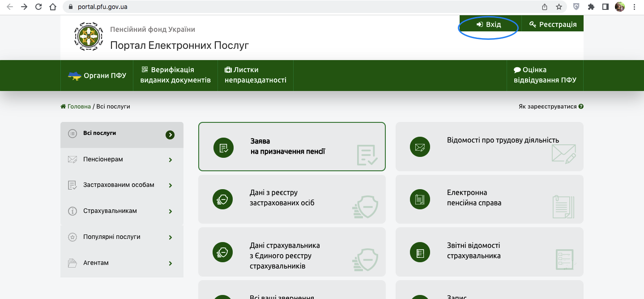Select Оцінка відвідування ПФУ in the navigation
The height and width of the screenshot is (299, 644).
545,75
